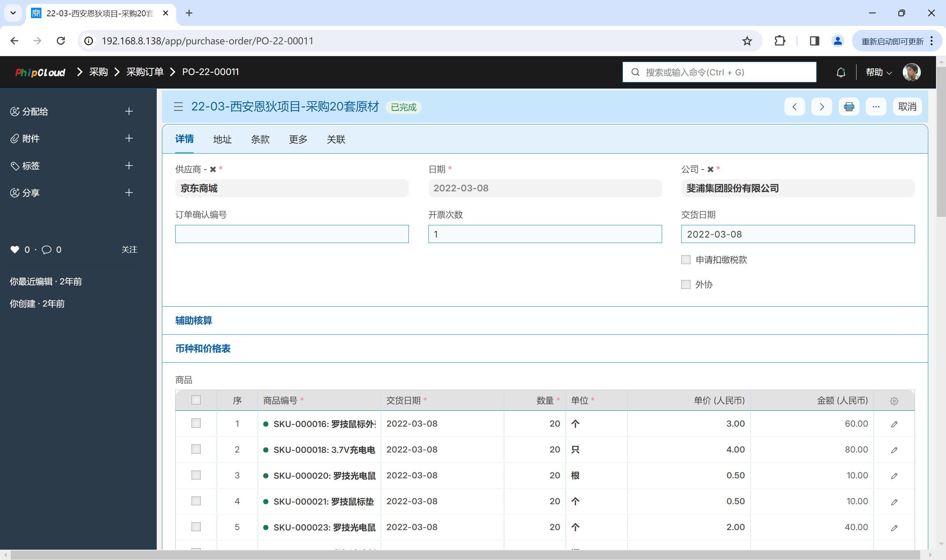The width and height of the screenshot is (946, 560).
Task: Go to next purchase order arrow
Action: tap(821, 107)
